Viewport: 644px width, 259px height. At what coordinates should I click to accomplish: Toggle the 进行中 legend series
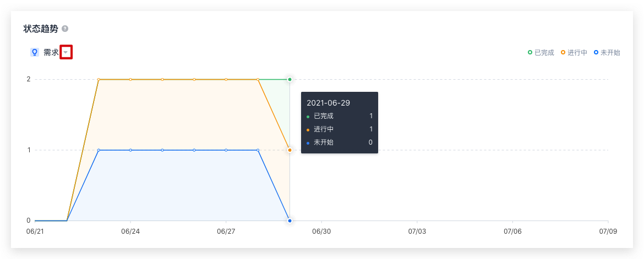pyautogui.click(x=574, y=53)
